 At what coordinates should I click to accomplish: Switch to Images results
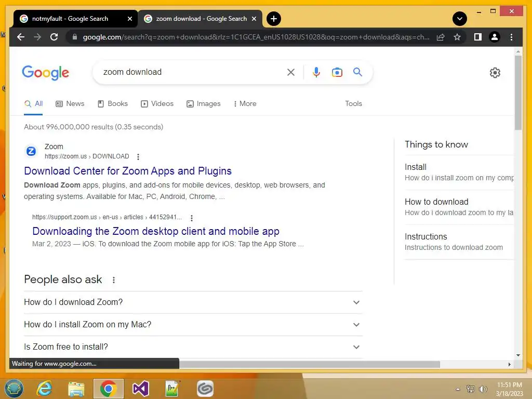tap(204, 104)
